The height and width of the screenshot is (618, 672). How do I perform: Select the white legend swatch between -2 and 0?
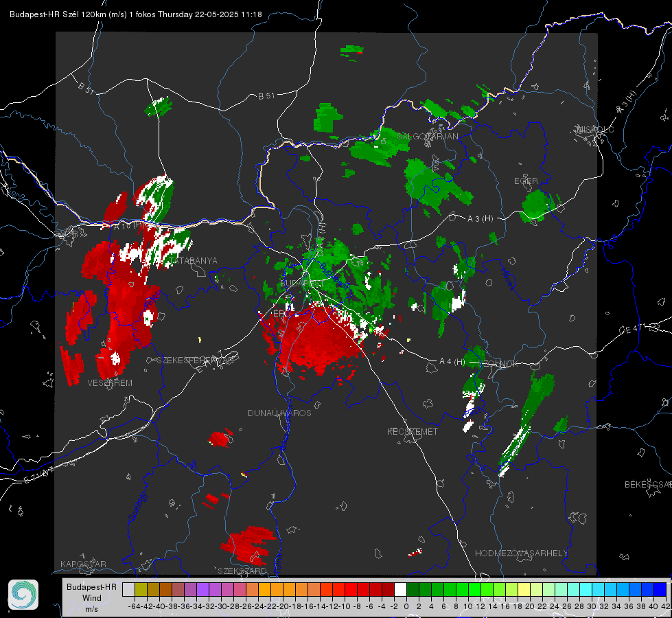pyautogui.click(x=400, y=589)
